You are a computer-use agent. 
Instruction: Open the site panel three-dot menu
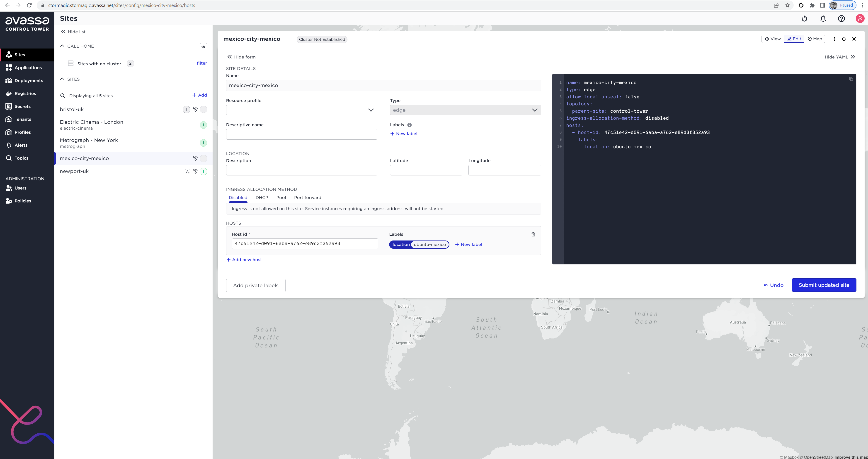(x=834, y=39)
